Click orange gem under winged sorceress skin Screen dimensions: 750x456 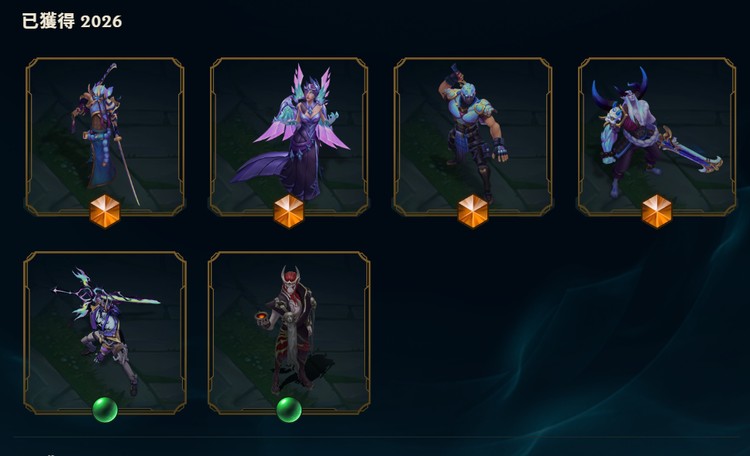(289, 211)
